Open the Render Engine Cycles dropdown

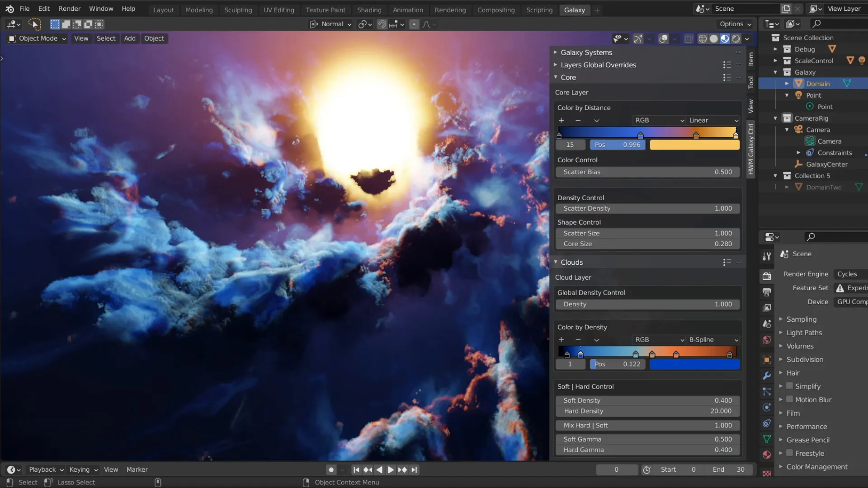tap(851, 274)
